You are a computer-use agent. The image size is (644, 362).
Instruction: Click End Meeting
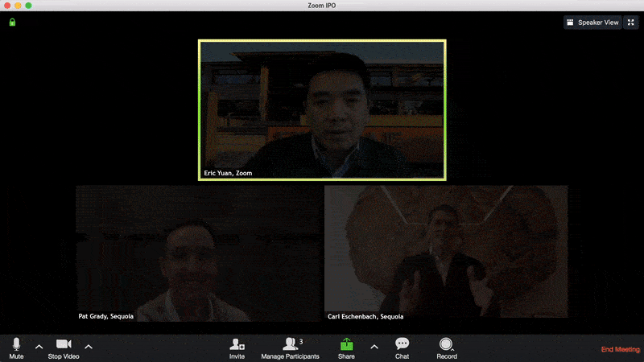(620, 349)
